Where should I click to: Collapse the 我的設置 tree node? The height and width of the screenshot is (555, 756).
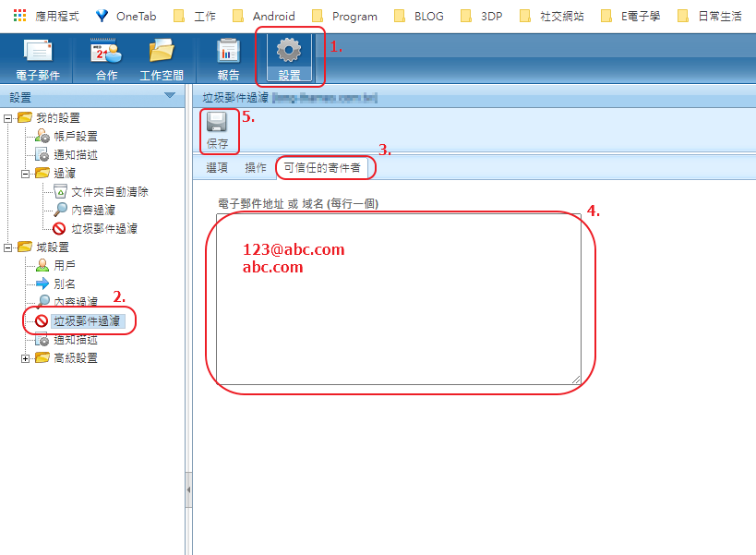pyautogui.click(x=8, y=118)
